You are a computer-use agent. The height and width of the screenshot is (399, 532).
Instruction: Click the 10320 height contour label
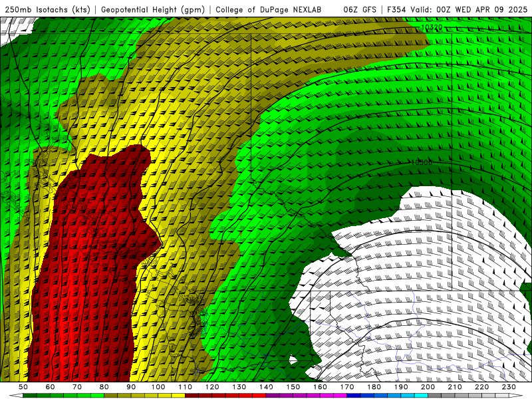coord(432,27)
